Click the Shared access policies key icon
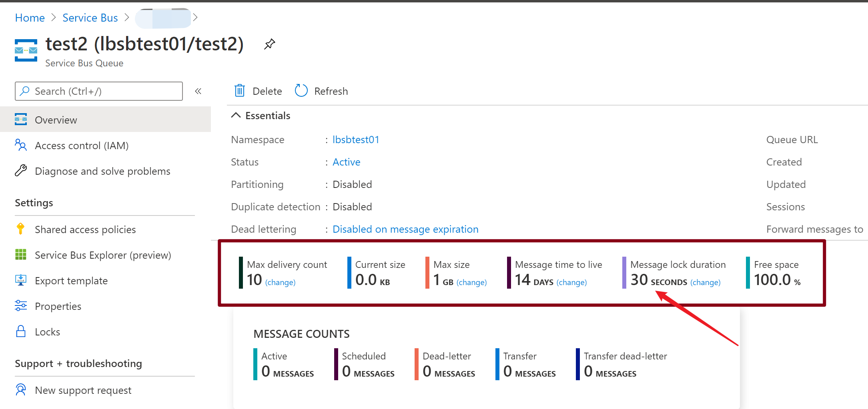This screenshot has width=868, height=409. [x=21, y=229]
